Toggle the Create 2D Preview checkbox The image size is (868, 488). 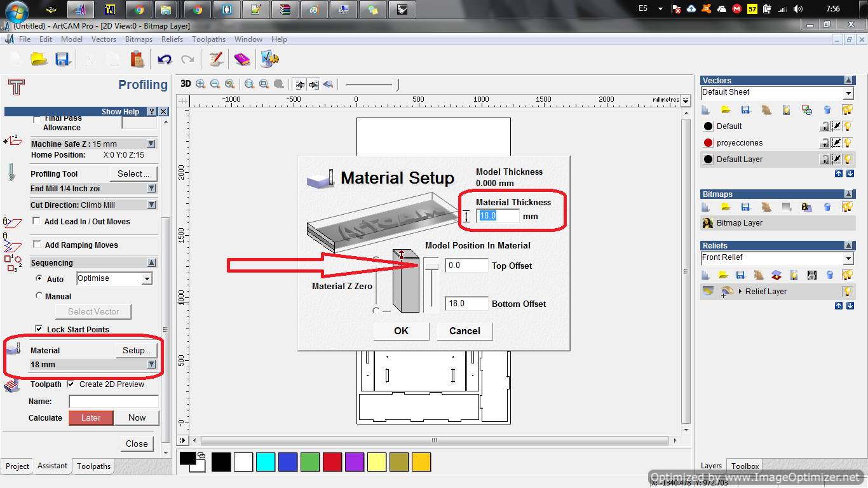pyautogui.click(x=71, y=384)
